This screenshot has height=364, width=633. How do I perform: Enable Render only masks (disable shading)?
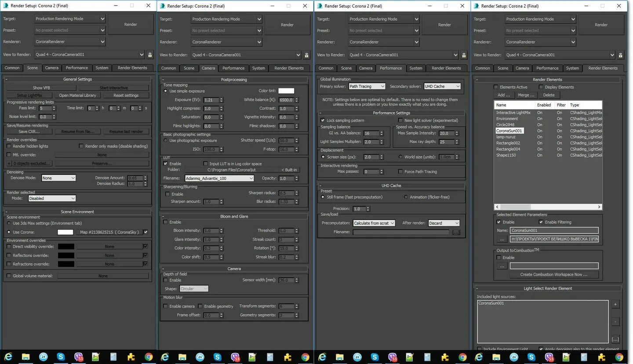(81, 146)
